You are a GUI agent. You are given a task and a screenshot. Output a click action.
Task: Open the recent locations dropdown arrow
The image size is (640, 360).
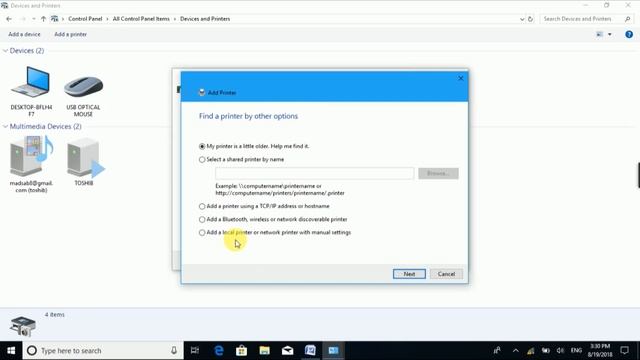tap(33, 19)
